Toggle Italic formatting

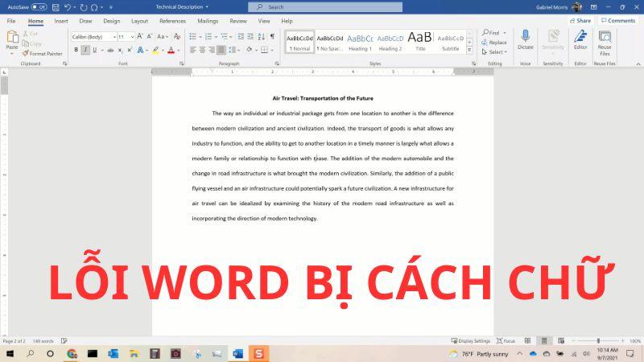click(85, 50)
